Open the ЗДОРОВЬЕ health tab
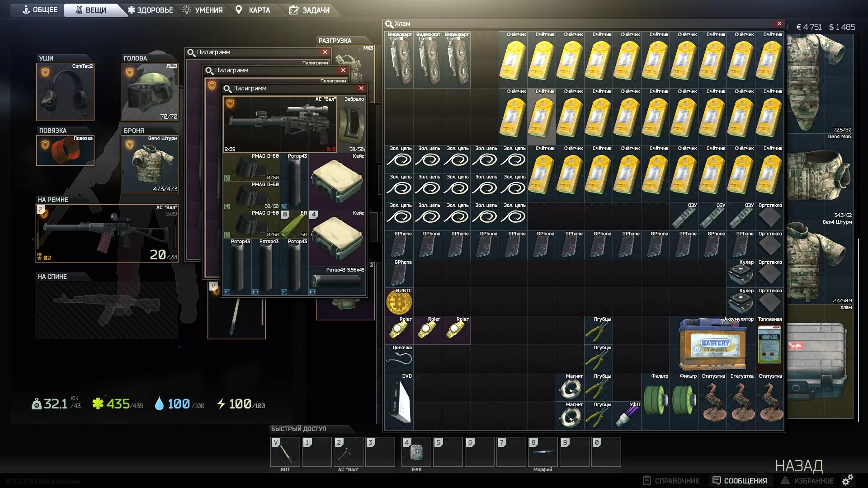The width and height of the screenshot is (868, 488). (x=151, y=10)
